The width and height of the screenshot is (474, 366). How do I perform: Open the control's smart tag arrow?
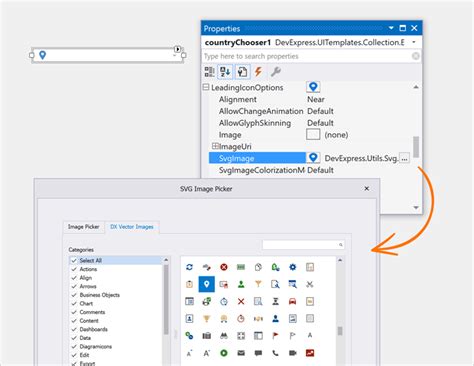[178, 49]
